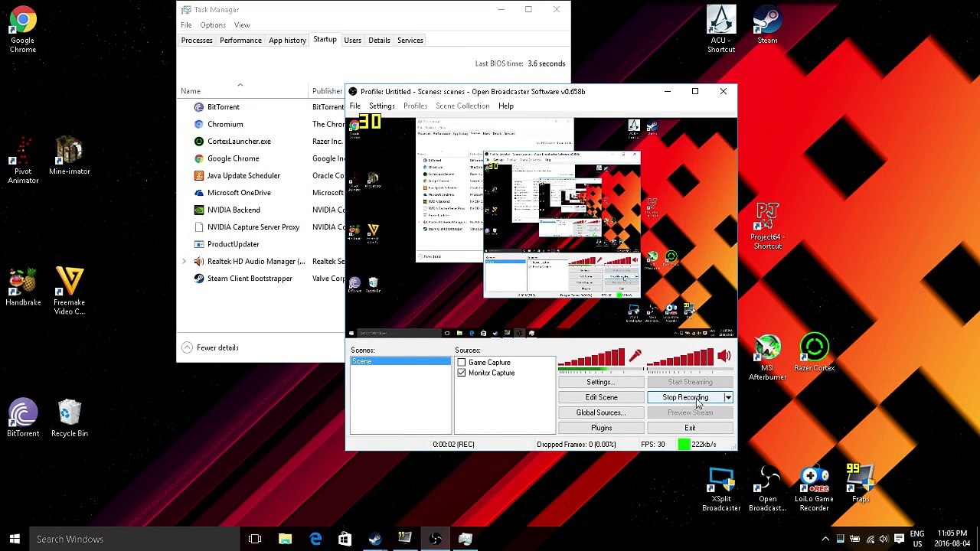Open Freemake Video Converter desktop icon
This screenshot has width=980, height=551.
click(x=69, y=291)
